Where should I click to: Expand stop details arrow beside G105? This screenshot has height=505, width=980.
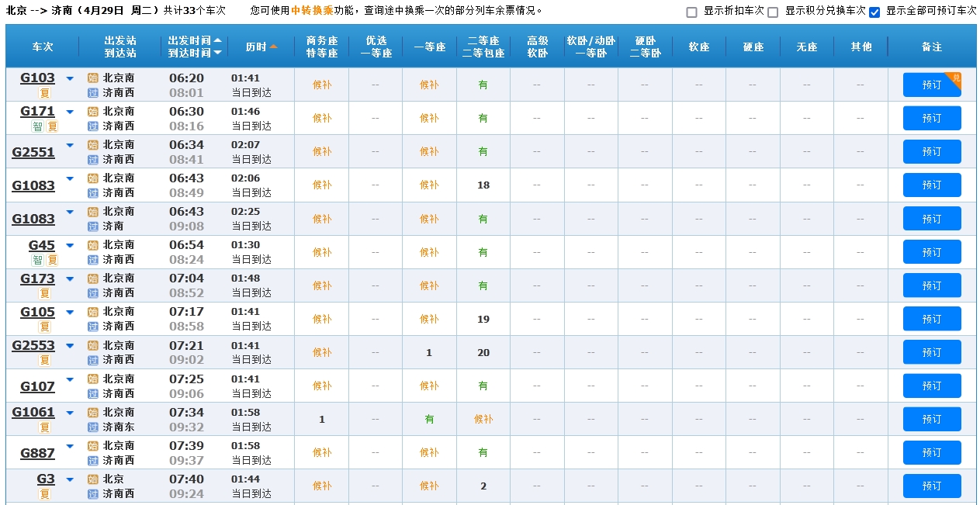point(70,312)
